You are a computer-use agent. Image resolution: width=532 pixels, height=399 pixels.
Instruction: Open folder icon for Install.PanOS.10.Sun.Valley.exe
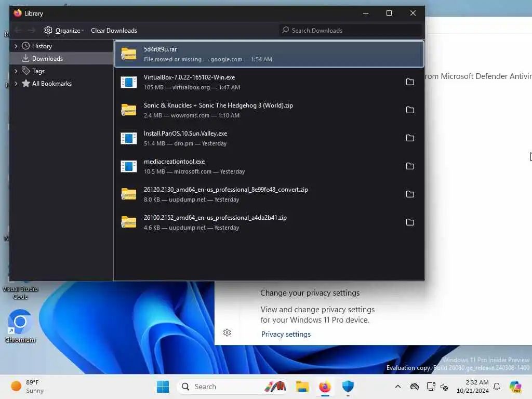click(x=410, y=138)
